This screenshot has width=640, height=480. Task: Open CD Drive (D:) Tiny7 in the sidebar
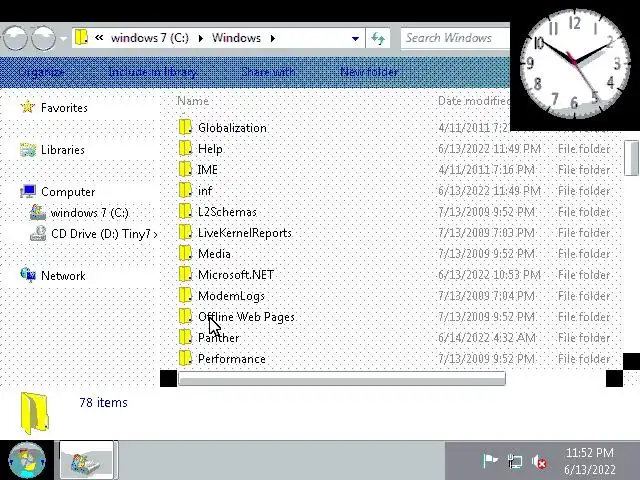click(104, 234)
